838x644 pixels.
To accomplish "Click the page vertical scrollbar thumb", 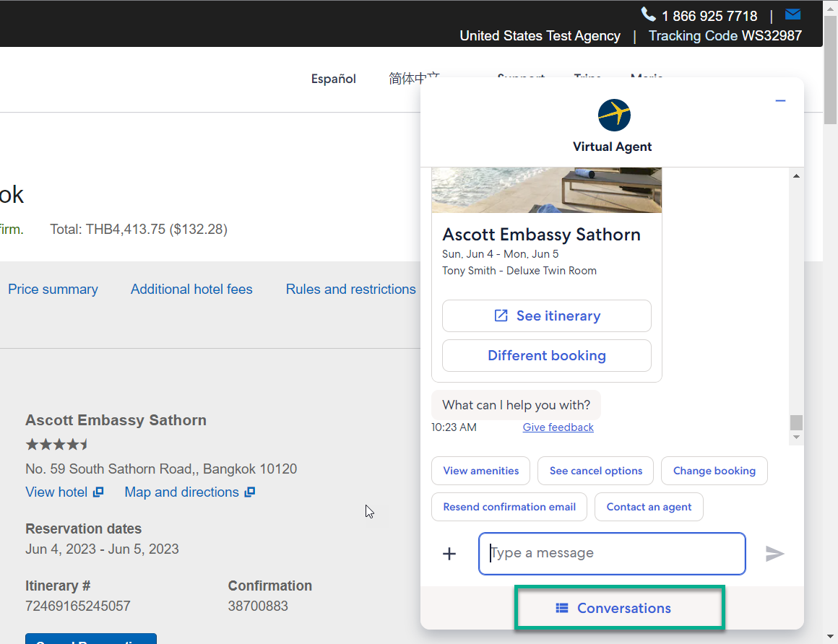I will click(x=830, y=69).
